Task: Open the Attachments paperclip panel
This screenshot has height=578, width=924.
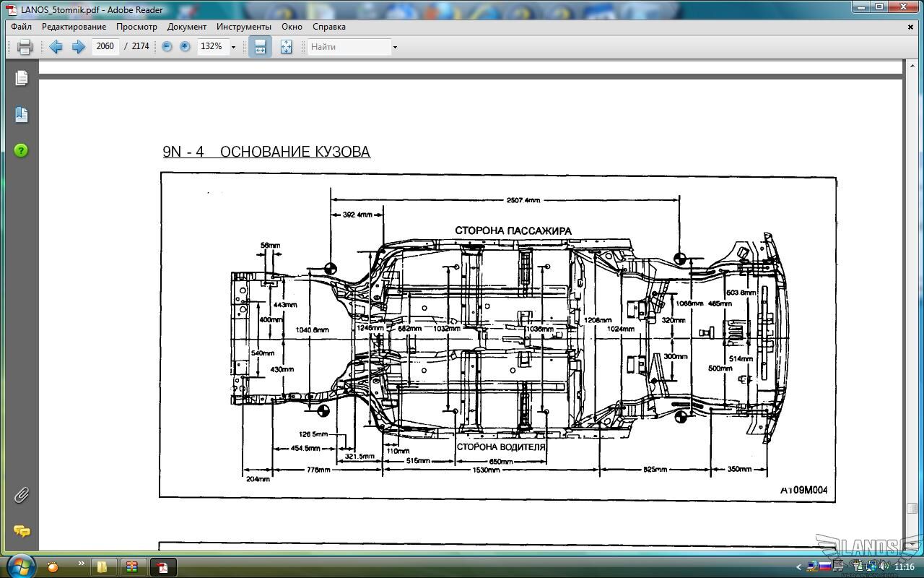Action: (21, 495)
